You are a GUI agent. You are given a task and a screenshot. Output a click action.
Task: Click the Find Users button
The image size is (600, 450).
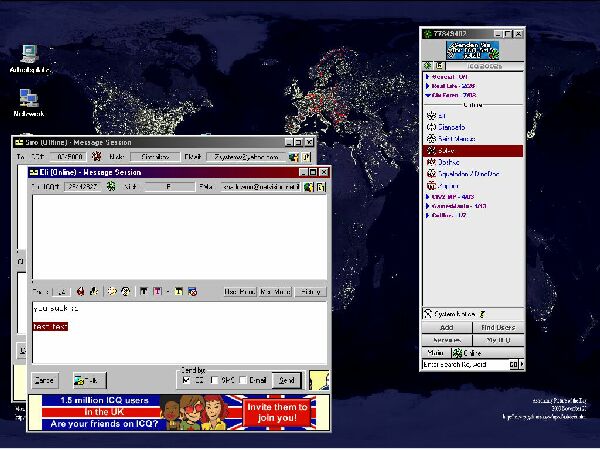pyautogui.click(x=498, y=328)
